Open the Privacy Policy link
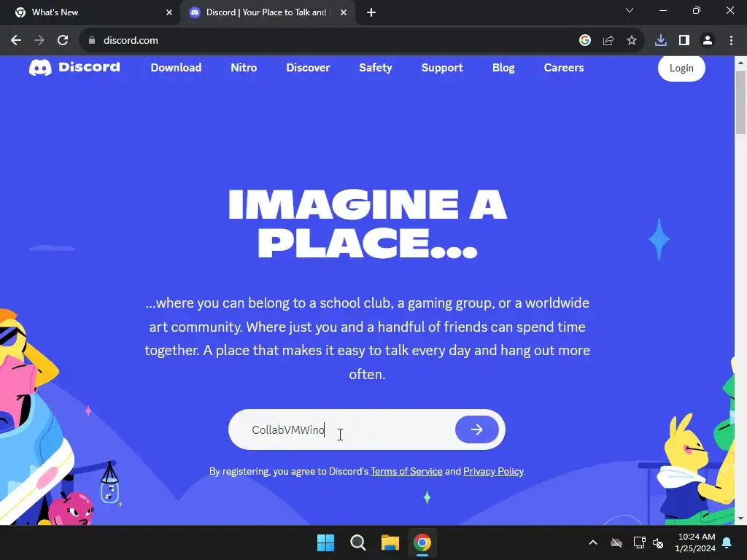The height and width of the screenshot is (560, 747). (493, 472)
